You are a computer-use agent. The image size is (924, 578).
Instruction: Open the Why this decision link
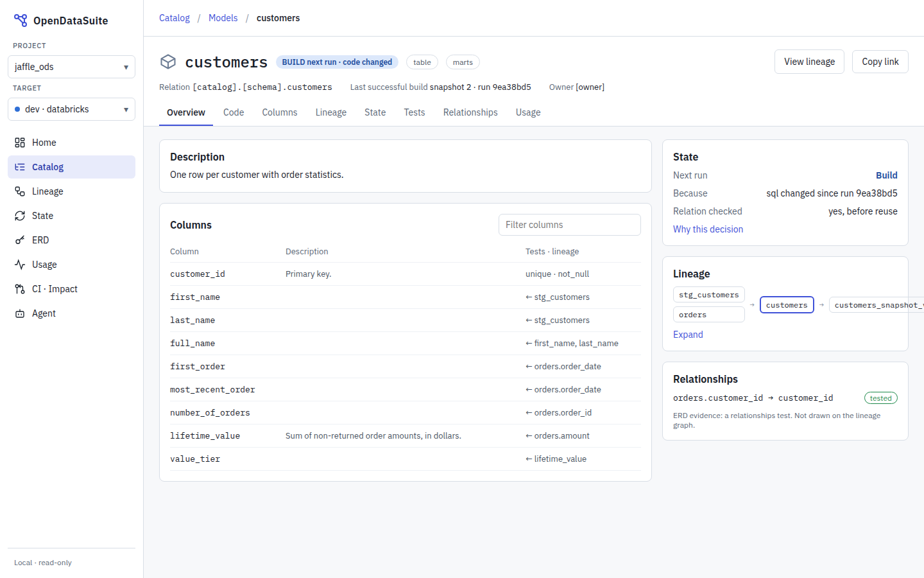click(708, 229)
